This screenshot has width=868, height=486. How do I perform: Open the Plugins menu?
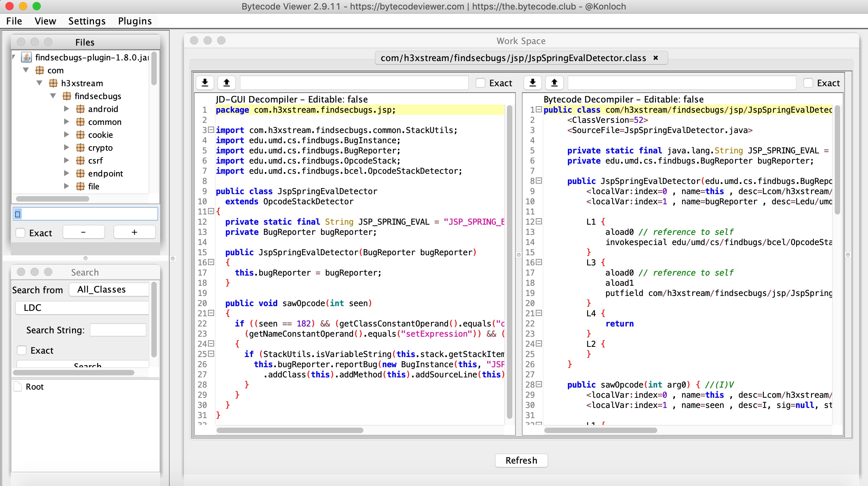tap(134, 21)
